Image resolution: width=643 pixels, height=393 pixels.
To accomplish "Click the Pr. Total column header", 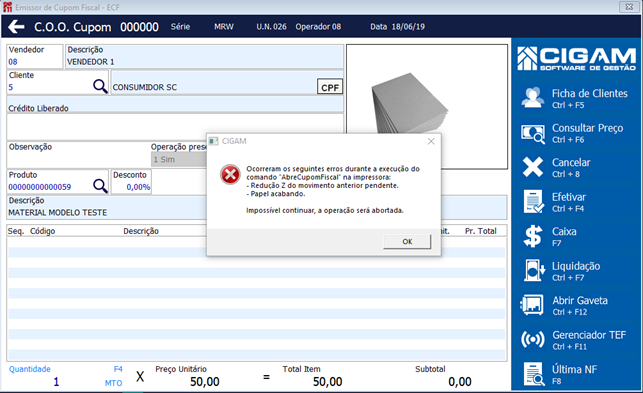I will pyautogui.click(x=481, y=231).
